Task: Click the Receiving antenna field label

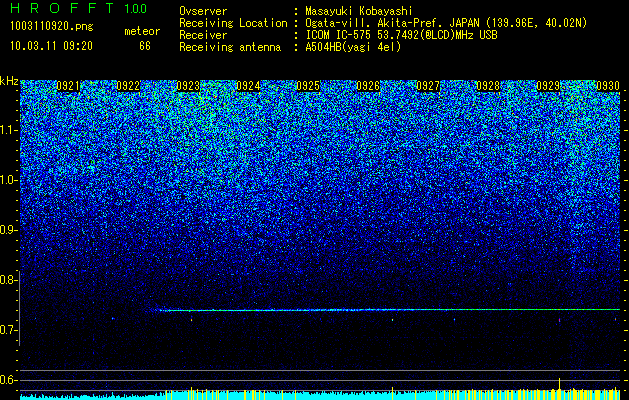Action: 230,47
